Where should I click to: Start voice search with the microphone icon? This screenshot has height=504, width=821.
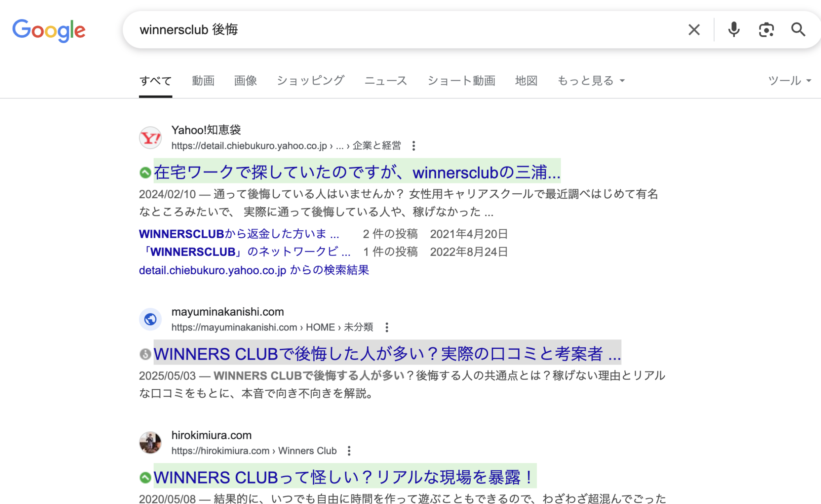[x=734, y=30]
